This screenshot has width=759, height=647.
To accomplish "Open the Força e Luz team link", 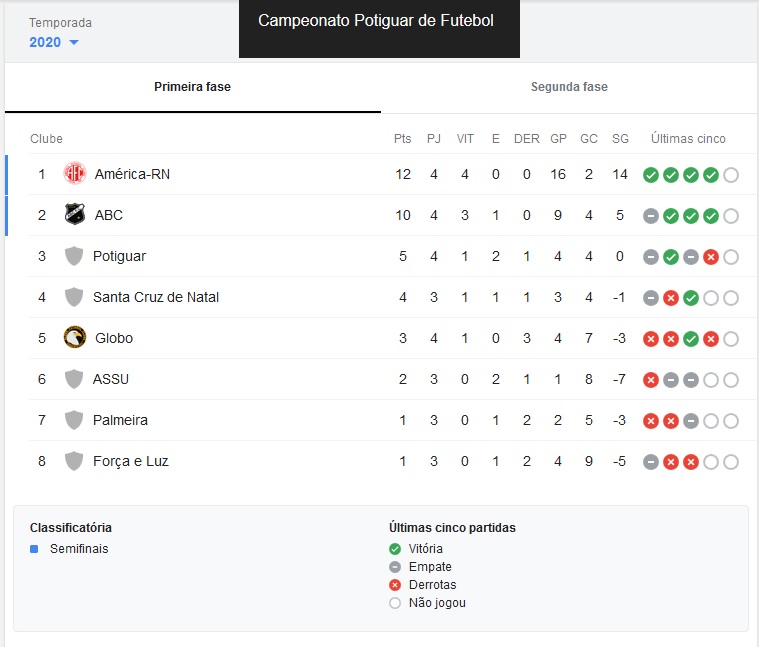I will pos(130,461).
